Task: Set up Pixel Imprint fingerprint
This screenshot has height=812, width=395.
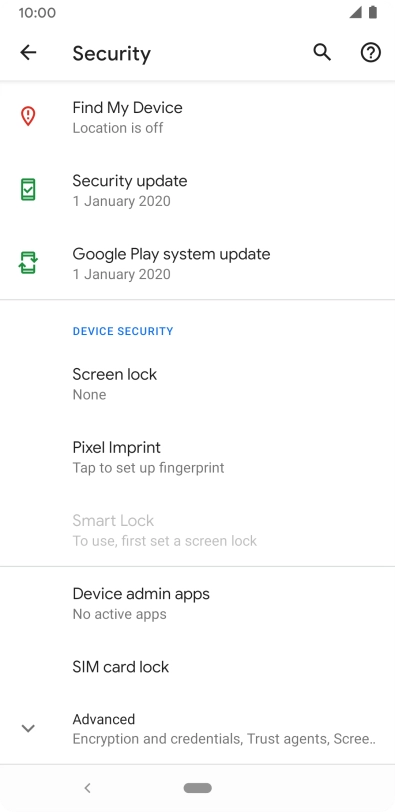Action: [x=197, y=457]
